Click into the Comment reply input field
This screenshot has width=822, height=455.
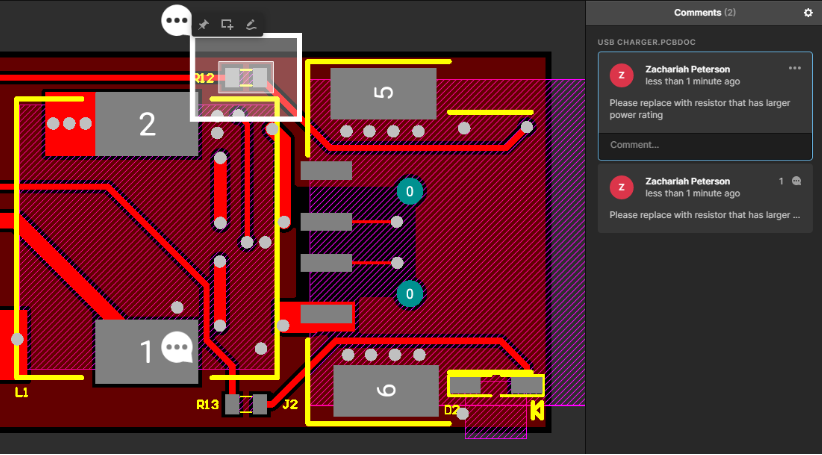pyautogui.click(x=705, y=145)
